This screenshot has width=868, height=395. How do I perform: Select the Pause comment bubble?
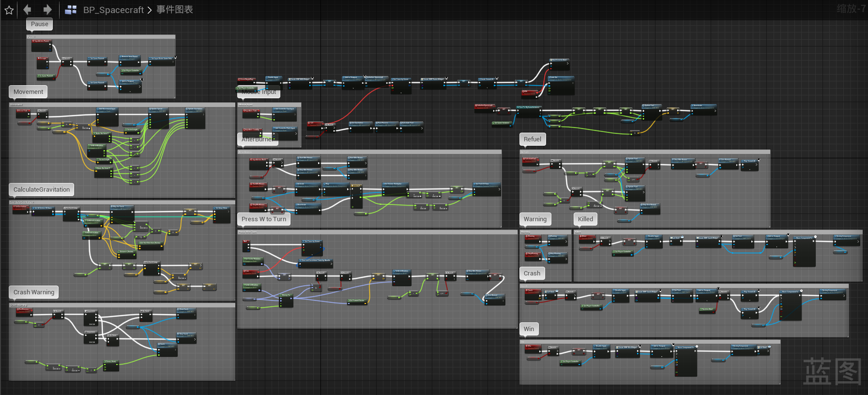point(40,24)
